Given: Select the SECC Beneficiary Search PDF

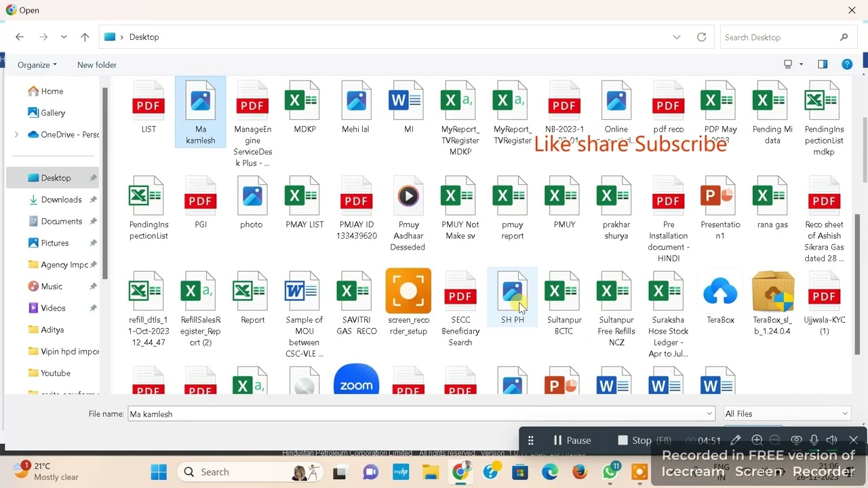Looking at the screenshot, I should (x=460, y=309).
